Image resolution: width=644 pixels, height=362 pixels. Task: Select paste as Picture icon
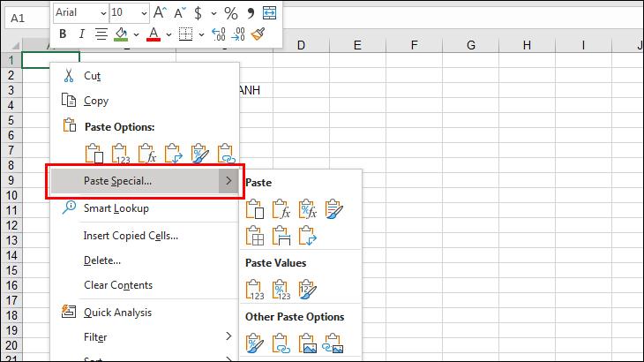click(x=308, y=343)
